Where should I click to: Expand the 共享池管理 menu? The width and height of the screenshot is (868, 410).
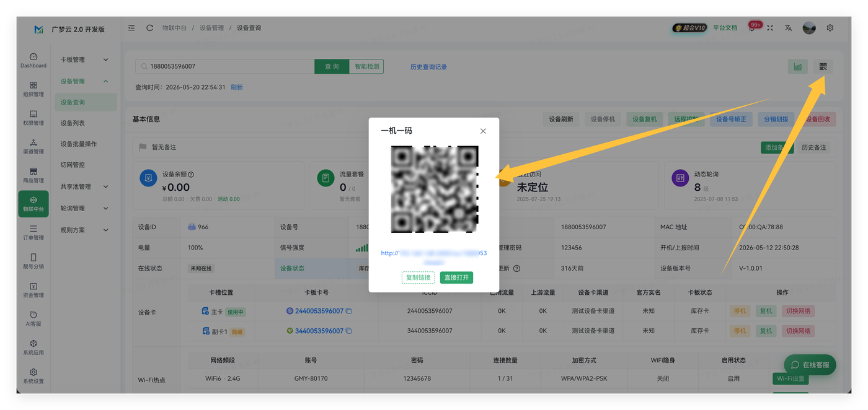click(x=84, y=186)
